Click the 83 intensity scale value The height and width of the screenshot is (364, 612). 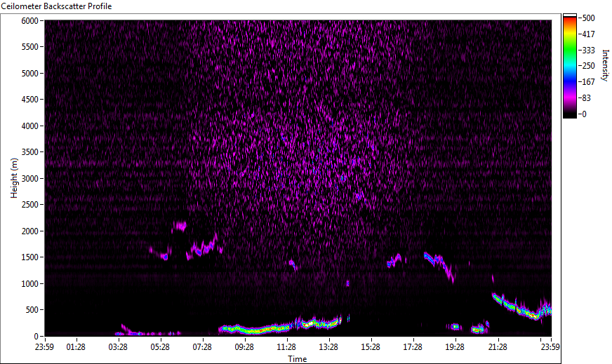[x=586, y=98]
